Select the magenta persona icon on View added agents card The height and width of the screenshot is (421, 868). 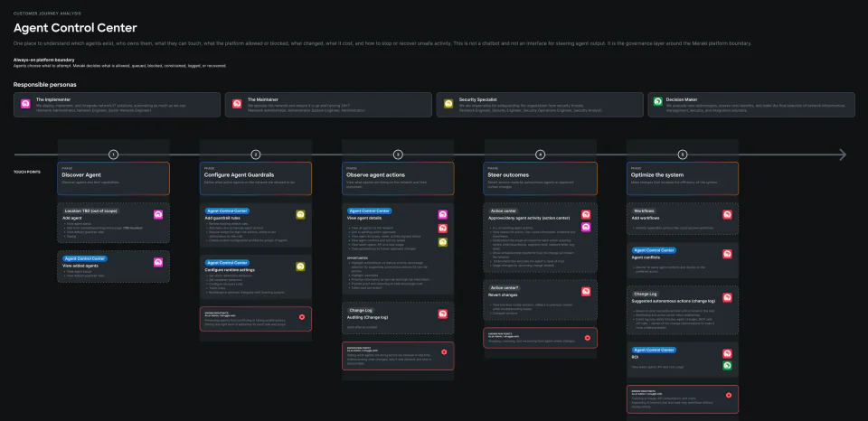click(x=158, y=262)
